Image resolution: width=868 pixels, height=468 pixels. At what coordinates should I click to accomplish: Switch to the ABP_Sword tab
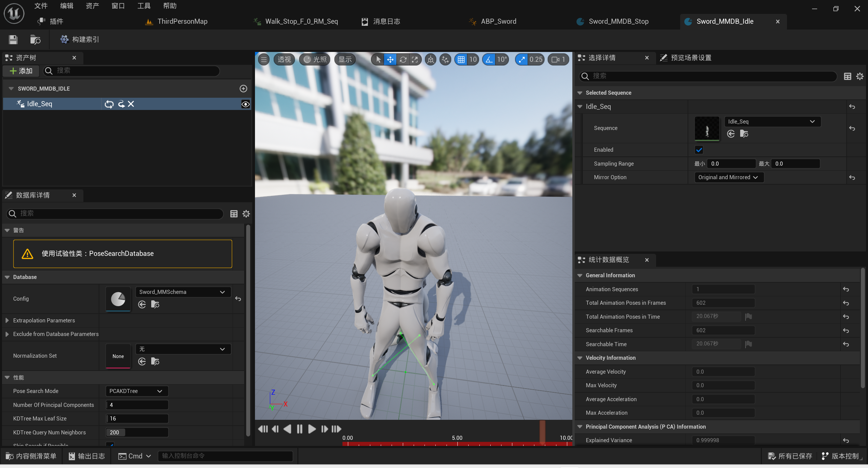coord(498,21)
